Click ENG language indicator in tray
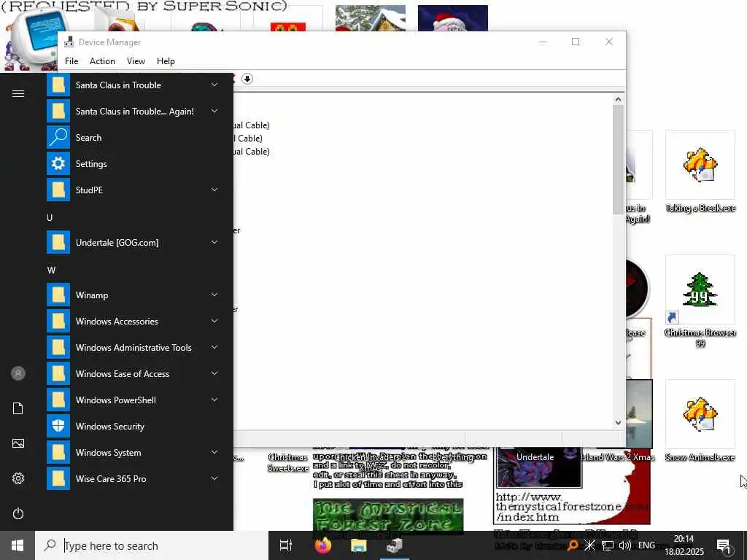 [x=646, y=545]
